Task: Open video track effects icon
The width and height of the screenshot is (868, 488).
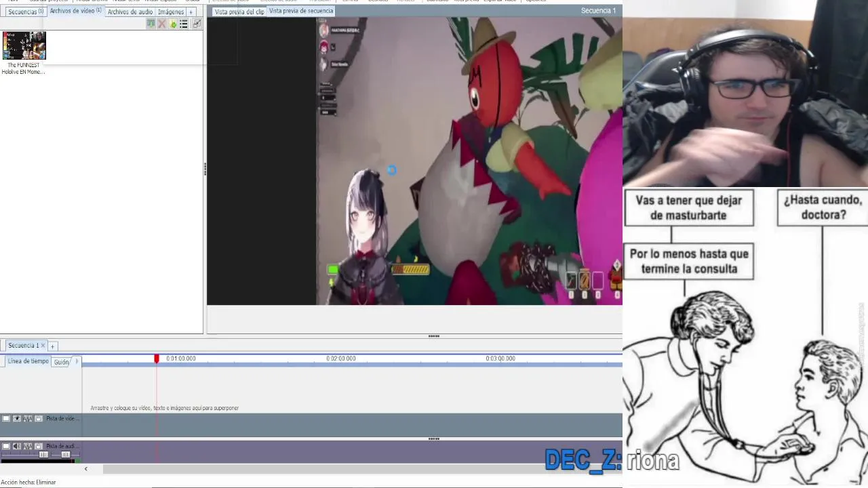Action: tap(28, 419)
